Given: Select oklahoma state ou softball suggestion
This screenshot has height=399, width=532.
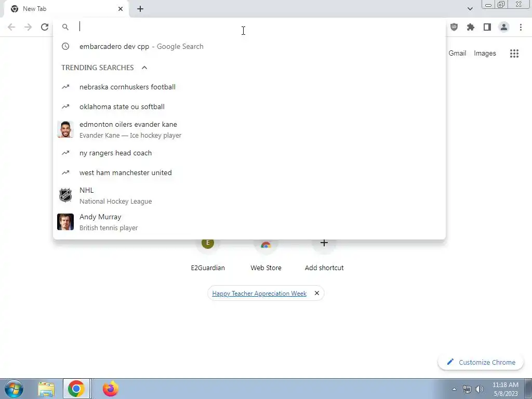Looking at the screenshot, I should click(x=249, y=107).
